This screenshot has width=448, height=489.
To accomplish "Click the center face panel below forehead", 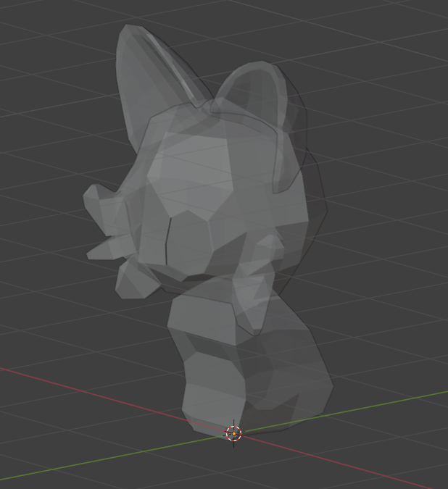I will [188, 239].
